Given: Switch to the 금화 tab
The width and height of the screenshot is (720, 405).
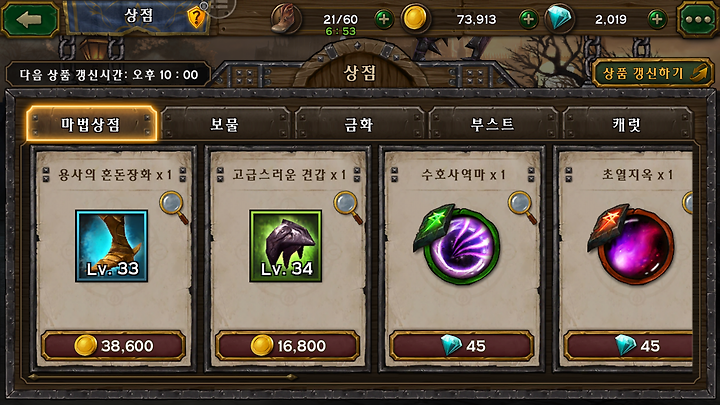Looking at the screenshot, I should point(359,124).
